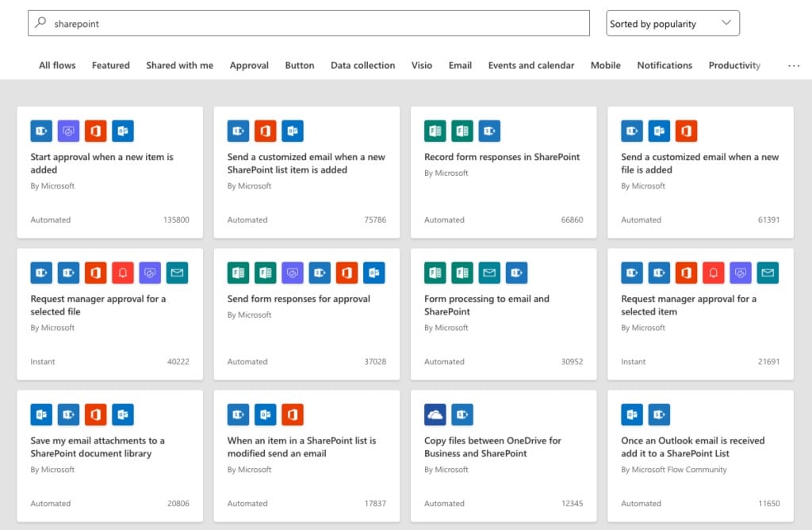Screen dimensions: 812x530
Task: Click the magnifier icon in the search box
Action: click(40, 23)
